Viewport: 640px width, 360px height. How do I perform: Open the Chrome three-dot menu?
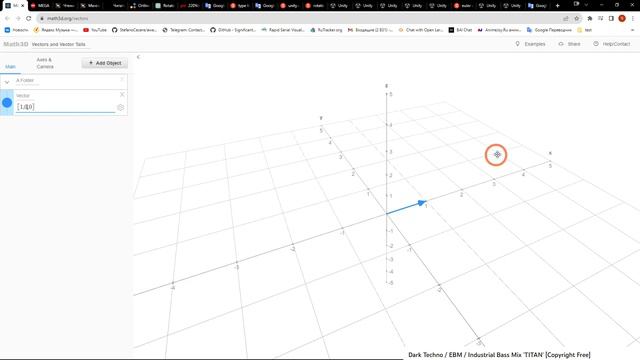(633, 18)
